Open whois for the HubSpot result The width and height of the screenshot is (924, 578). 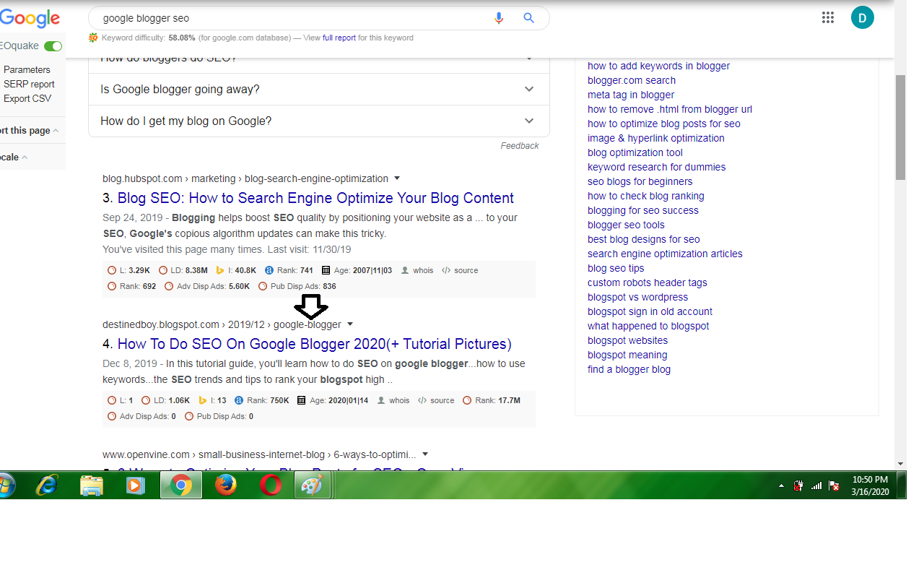417,270
